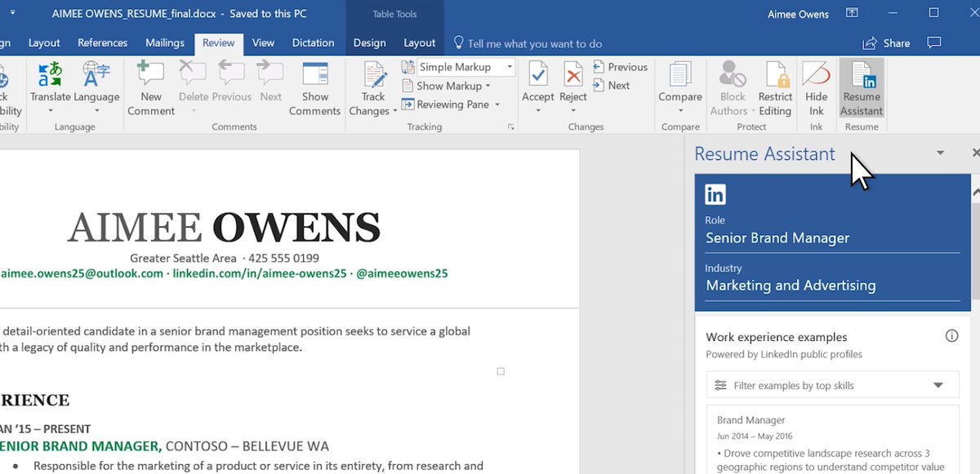
Task: Click the Resume Assistant pane scrollbar
Action: [x=976, y=326]
